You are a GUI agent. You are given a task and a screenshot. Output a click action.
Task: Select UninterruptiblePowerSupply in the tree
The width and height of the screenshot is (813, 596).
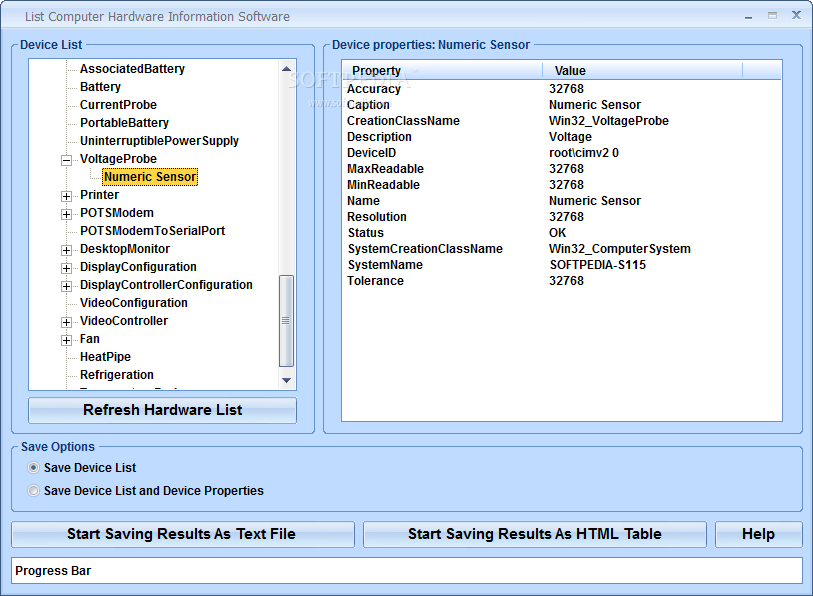tap(159, 141)
